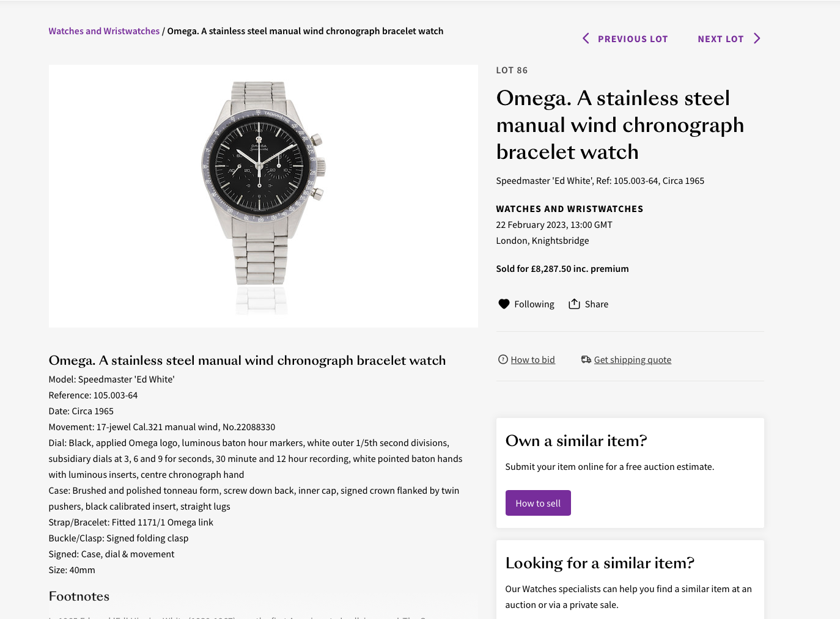The image size is (840, 619).
Task: Open the How to bid link
Action: click(532, 360)
